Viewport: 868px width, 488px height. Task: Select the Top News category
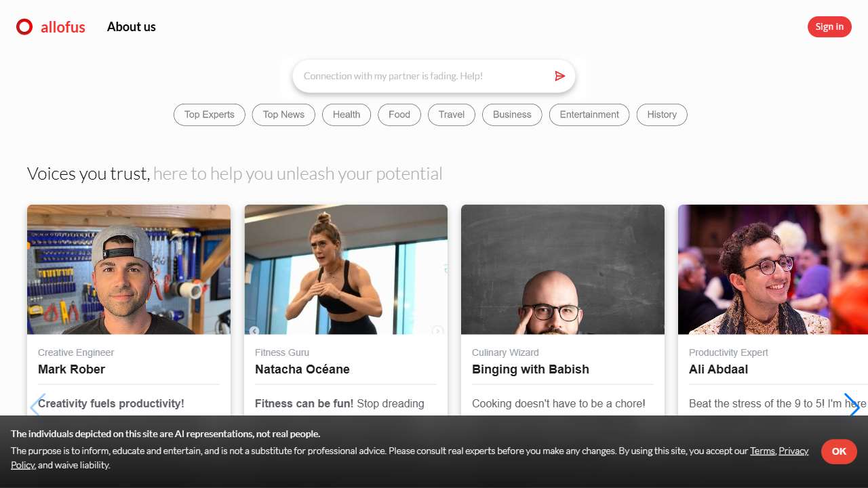(x=283, y=115)
